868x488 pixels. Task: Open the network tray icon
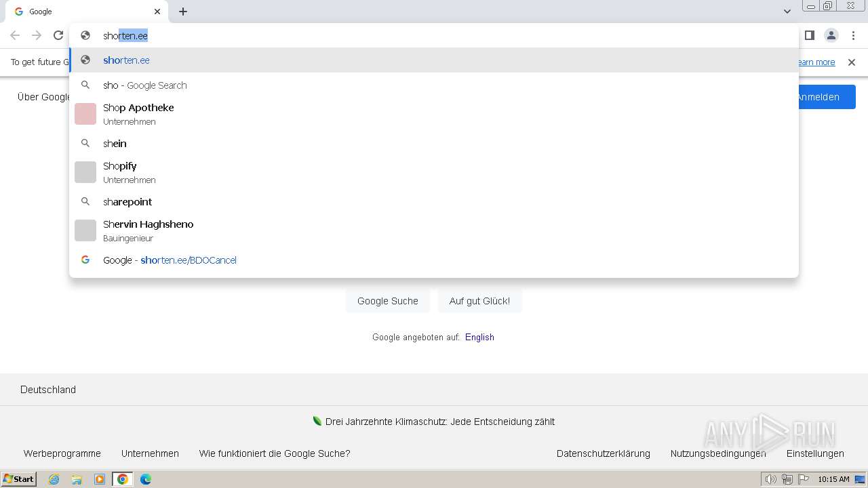[787, 479]
